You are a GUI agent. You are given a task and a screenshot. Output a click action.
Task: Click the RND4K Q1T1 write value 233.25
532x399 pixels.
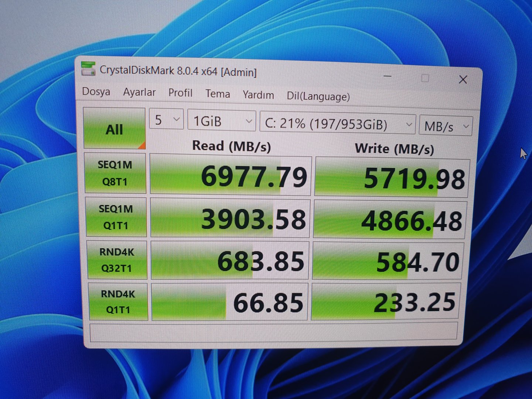coord(386,302)
